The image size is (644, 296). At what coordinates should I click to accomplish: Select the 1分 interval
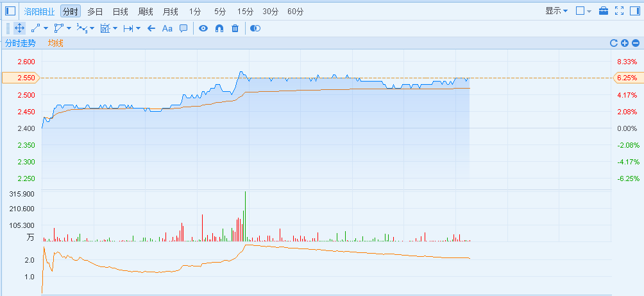tap(195, 12)
